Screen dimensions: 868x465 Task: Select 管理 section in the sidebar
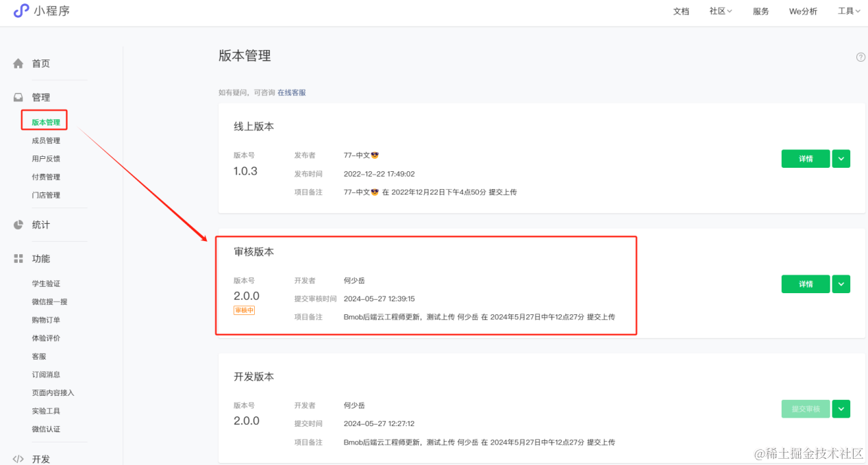(41, 97)
